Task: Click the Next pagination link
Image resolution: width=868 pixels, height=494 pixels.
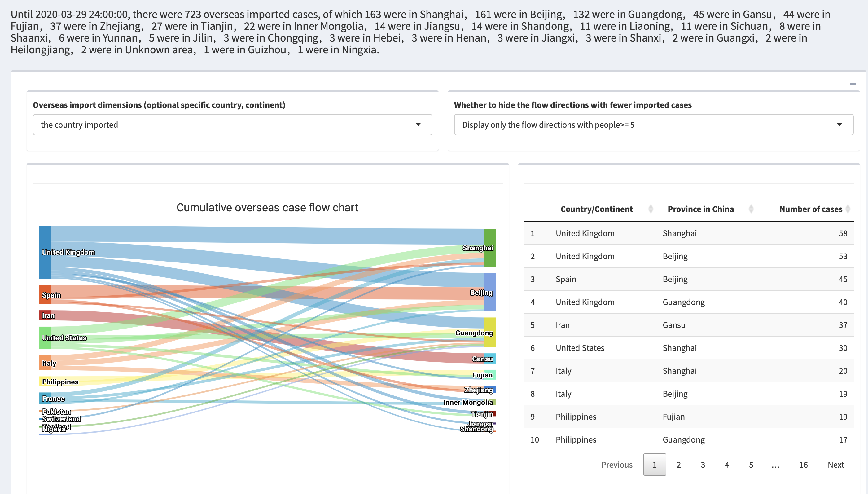Action: [835, 465]
